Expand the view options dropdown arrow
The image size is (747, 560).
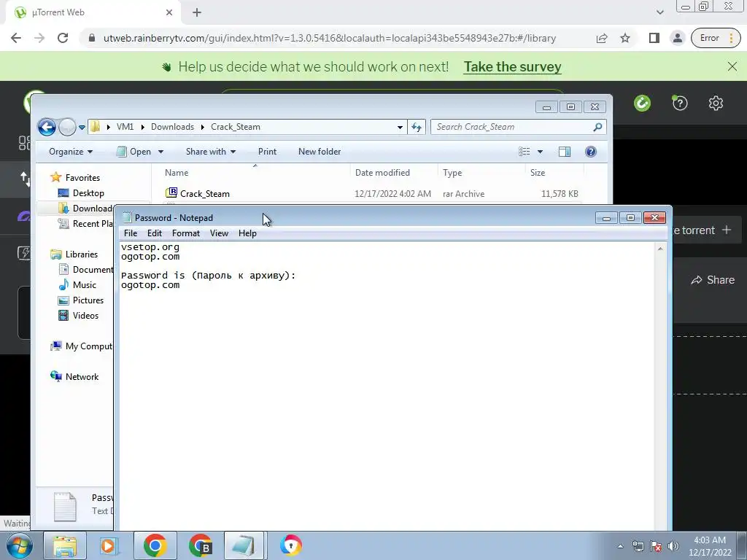tap(540, 152)
